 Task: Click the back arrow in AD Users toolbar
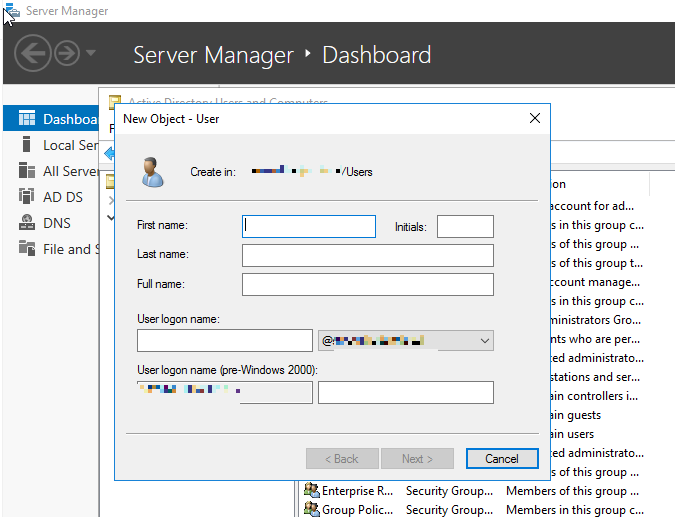tap(110, 154)
